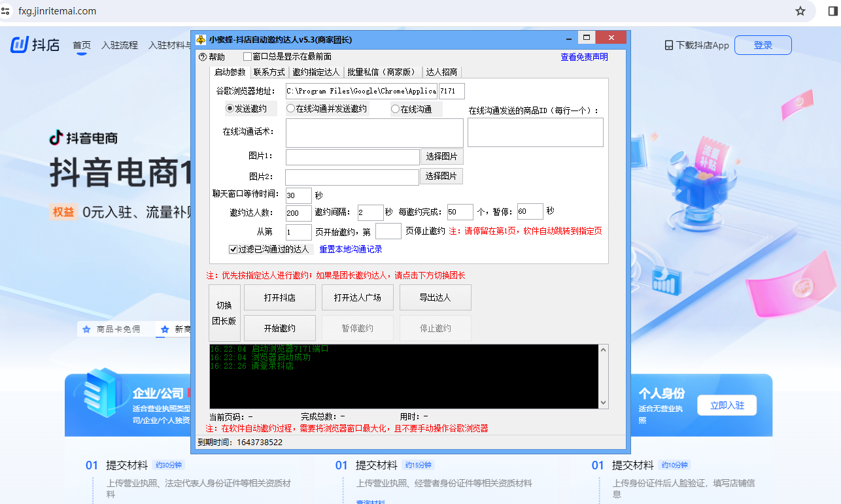Click the 企业/公司 card heading on the web page
This screenshot has height=504, width=841.
[x=158, y=394]
